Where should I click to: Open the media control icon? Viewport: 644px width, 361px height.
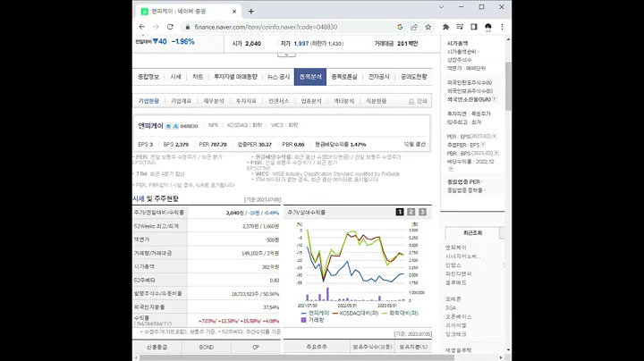[460, 27]
